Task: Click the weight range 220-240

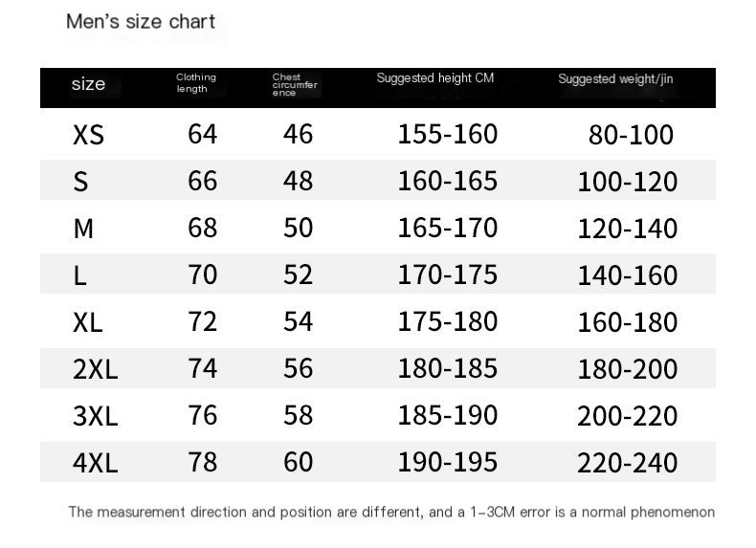Action: (x=627, y=464)
